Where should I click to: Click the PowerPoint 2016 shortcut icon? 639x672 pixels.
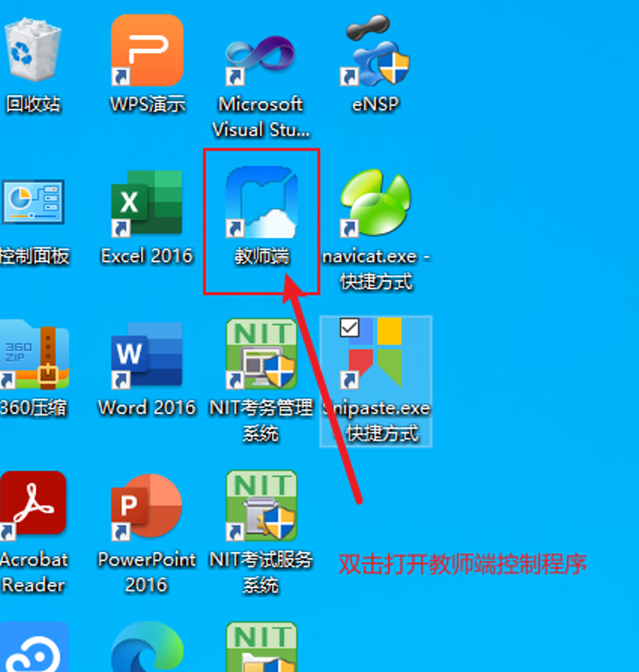[x=147, y=506]
